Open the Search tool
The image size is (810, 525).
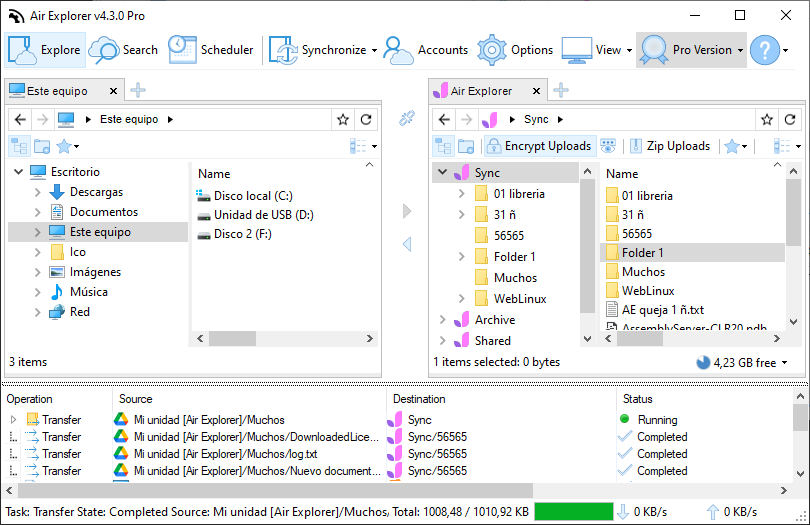pyautogui.click(x=123, y=50)
